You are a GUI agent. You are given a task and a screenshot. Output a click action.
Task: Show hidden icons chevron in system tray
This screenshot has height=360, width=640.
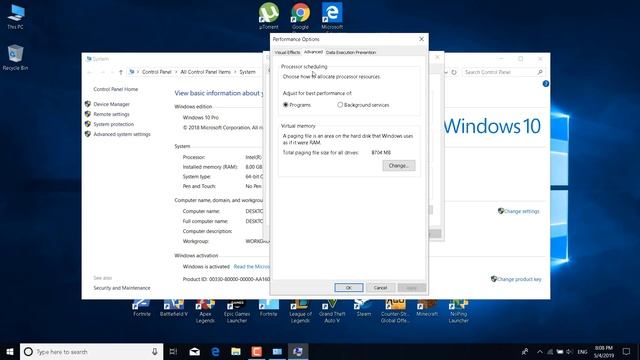[x=540, y=351]
